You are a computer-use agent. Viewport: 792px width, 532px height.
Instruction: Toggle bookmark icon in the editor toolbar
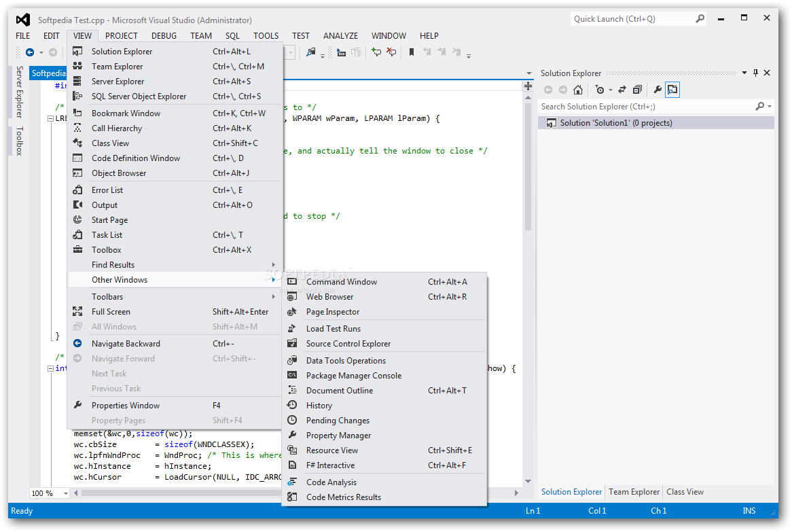[412, 52]
